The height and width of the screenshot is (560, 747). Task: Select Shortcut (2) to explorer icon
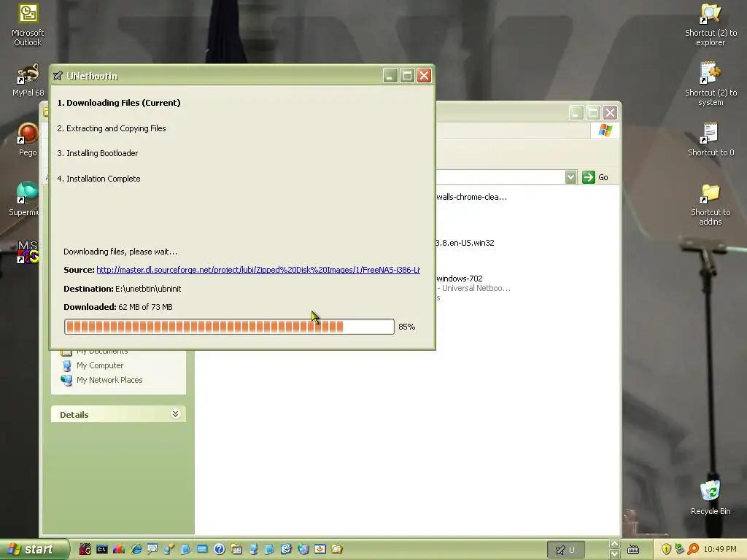tap(711, 25)
